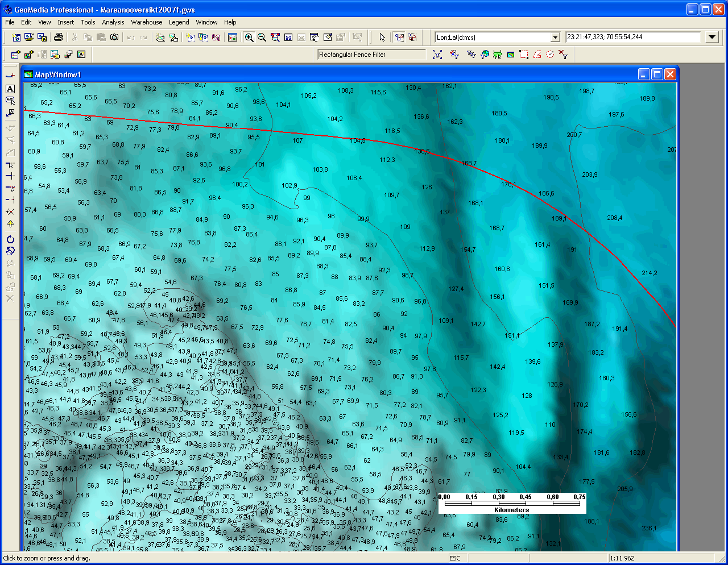The height and width of the screenshot is (565, 728).
Task: Click the depth label 236,1 on the map
Action: pos(649,529)
